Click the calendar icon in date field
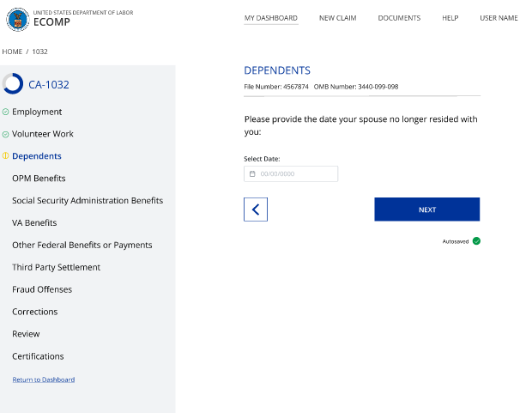This screenshot has width=532, height=413. (252, 173)
